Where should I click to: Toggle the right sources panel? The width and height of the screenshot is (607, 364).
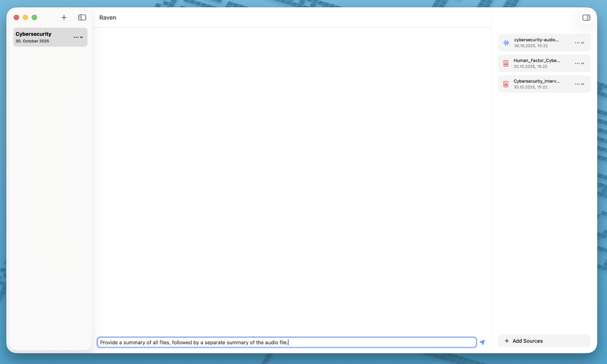point(586,18)
